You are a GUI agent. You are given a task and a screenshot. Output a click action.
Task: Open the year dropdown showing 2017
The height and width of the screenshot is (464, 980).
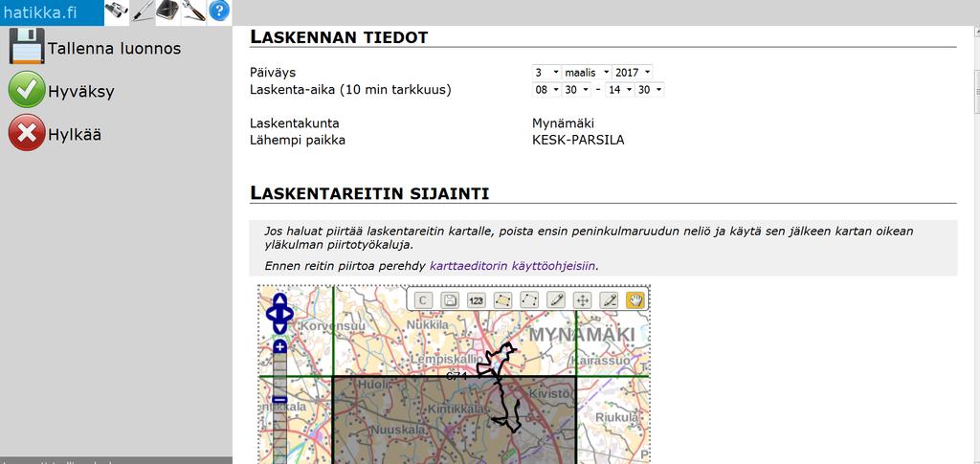[x=632, y=73]
